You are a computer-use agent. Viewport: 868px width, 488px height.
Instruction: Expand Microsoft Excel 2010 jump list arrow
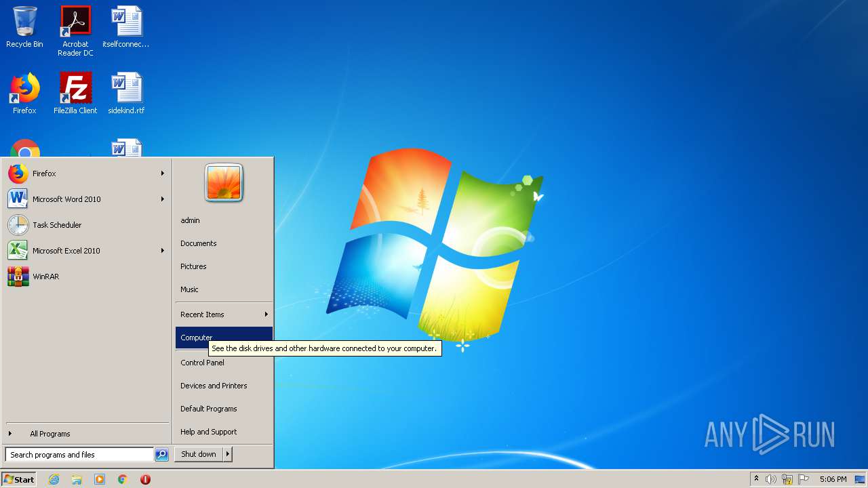pyautogui.click(x=163, y=251)
